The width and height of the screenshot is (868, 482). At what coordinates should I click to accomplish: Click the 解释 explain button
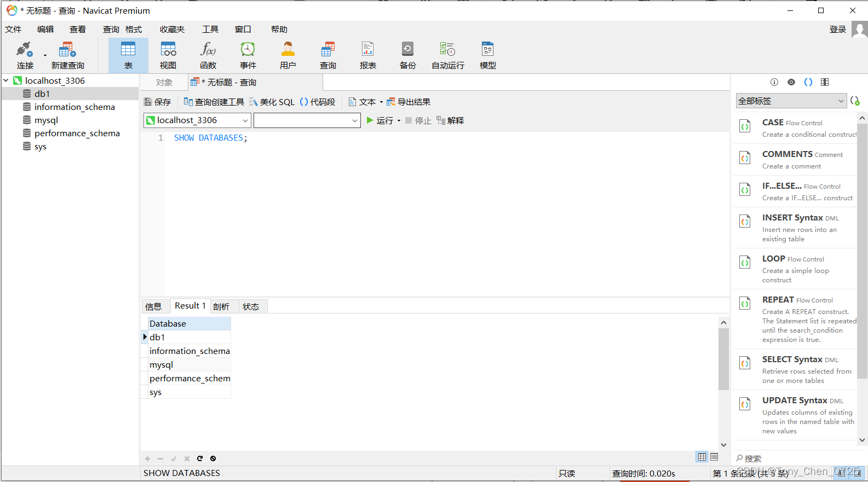(450, 121)
